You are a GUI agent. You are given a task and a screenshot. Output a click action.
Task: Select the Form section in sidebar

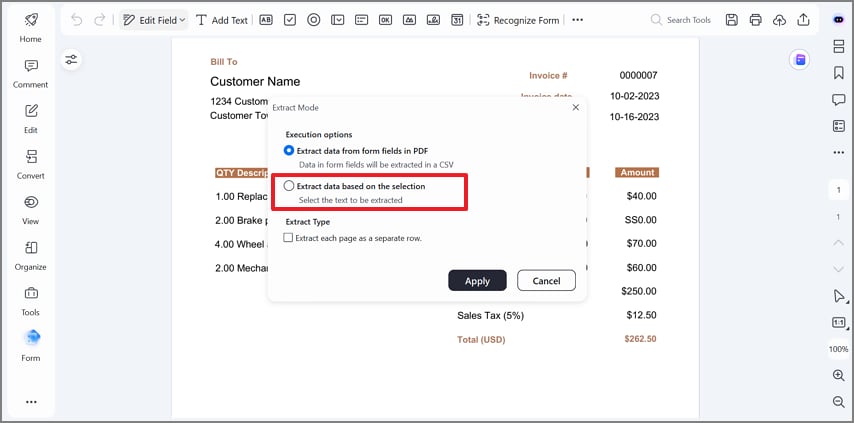[x=30, y=346]
